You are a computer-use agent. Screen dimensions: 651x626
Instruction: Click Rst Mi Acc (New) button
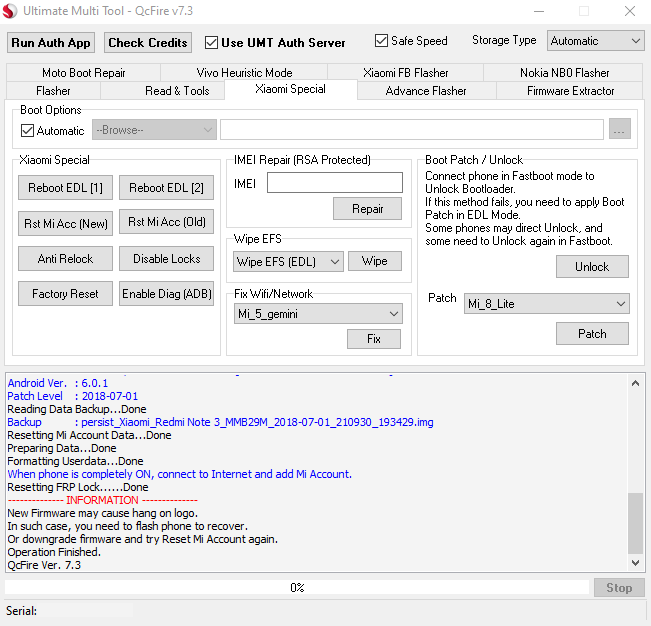point(65,223)
